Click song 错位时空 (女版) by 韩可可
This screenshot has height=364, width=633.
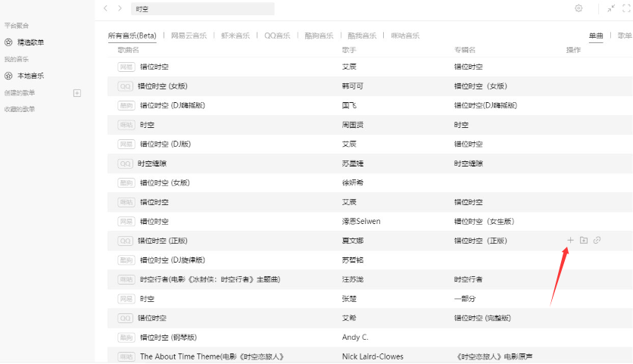click(x=162, y=86)
